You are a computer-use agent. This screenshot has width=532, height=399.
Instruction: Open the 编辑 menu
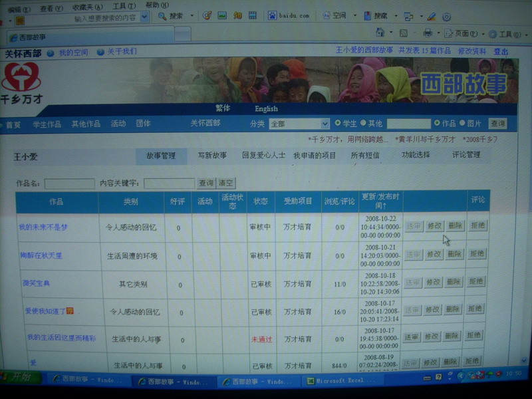point(19,10)
